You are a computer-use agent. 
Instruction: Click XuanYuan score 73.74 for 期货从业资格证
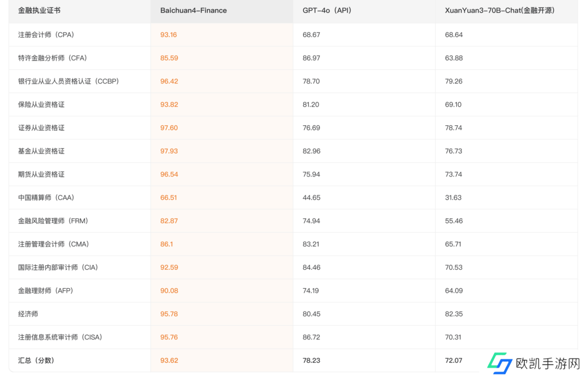click(x=454, y=174)
